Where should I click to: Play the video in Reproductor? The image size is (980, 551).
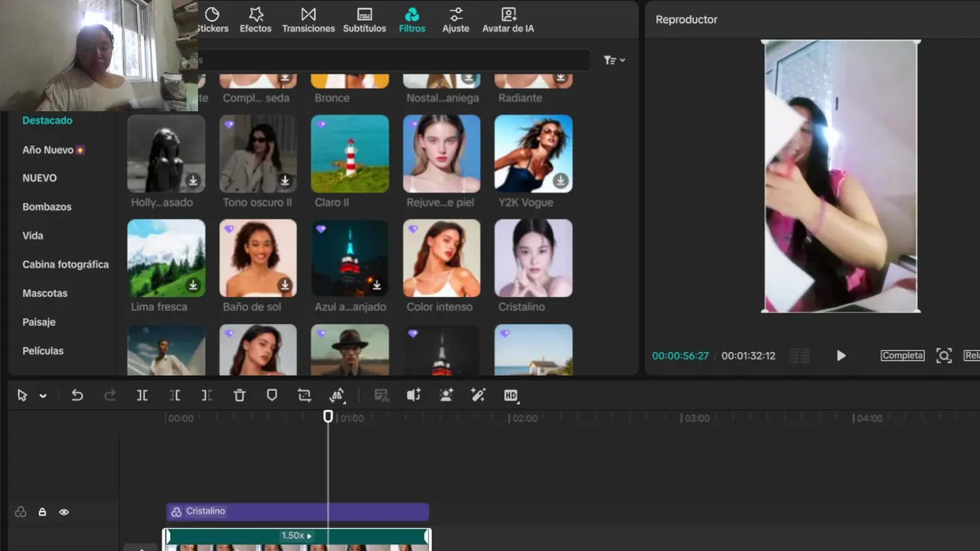tap(841, 356)
